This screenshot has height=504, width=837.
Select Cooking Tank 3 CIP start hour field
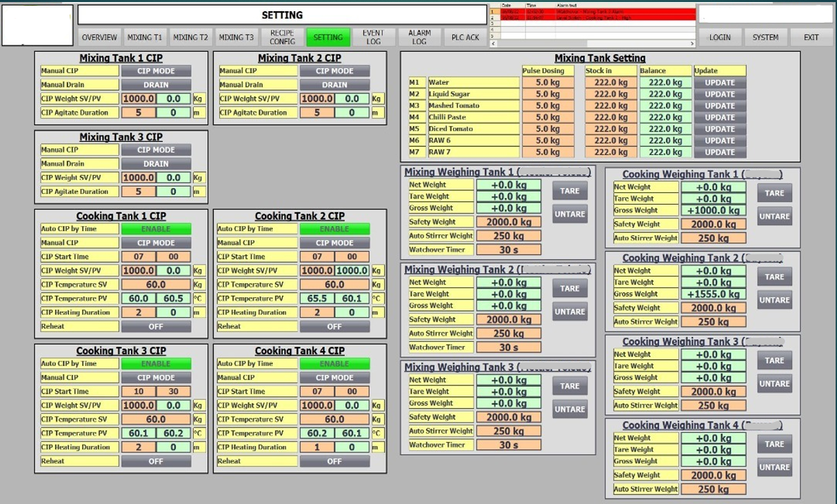139,392
